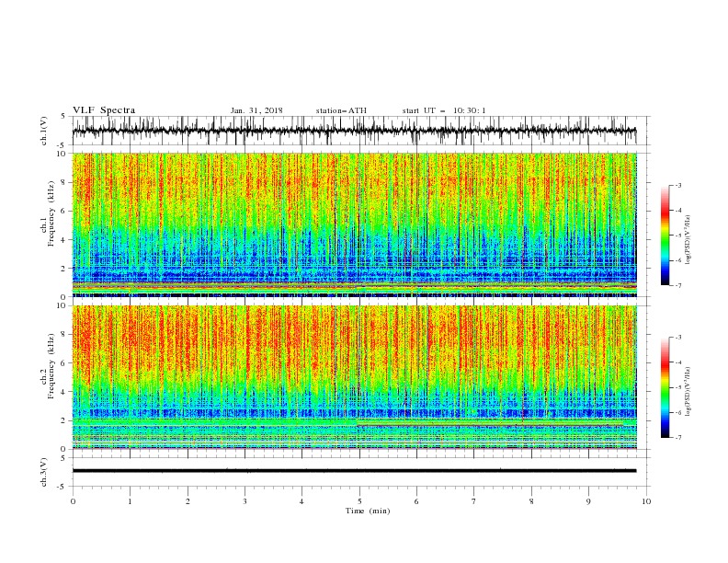This screenshot has height=563, width=728.
Task: Click the "8" kHz tick of ch.1 spectrogram
Action: coord(64,182)
